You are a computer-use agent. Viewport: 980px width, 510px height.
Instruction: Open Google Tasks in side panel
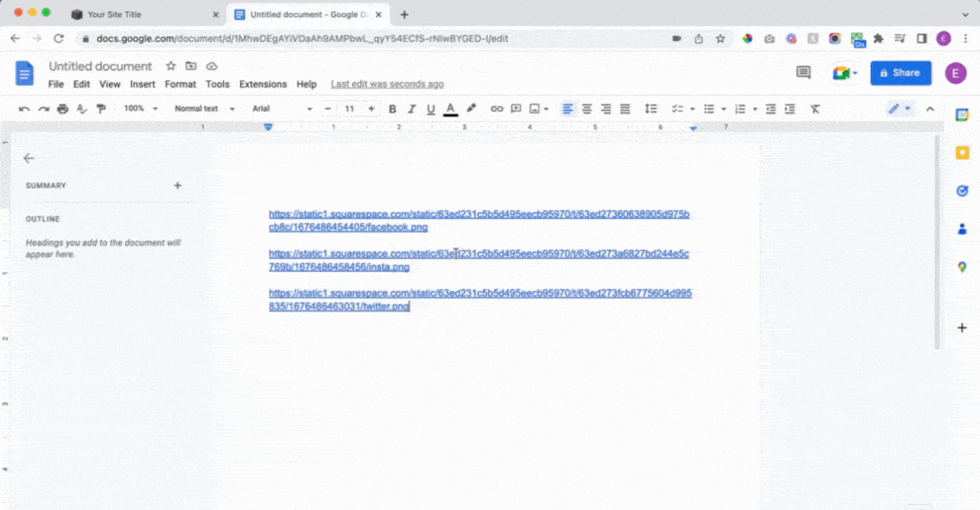962,191
